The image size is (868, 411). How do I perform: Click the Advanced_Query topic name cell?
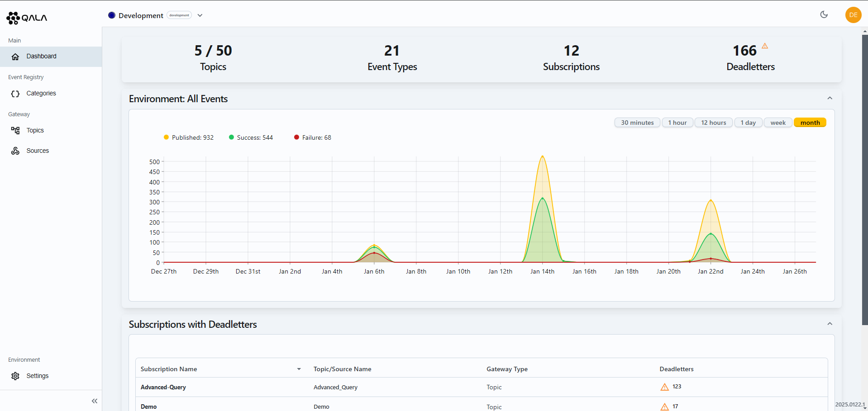[x=335, y=387]
